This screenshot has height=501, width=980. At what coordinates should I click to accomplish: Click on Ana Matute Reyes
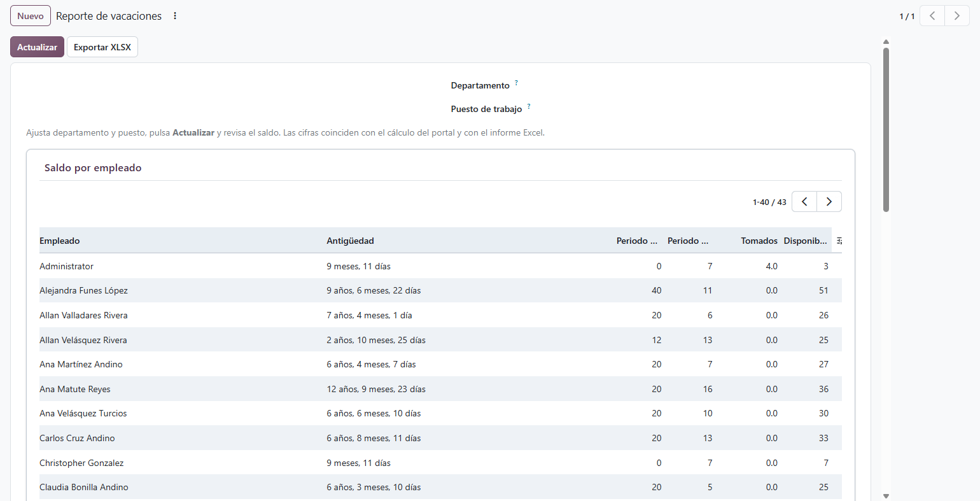[440, 389]
